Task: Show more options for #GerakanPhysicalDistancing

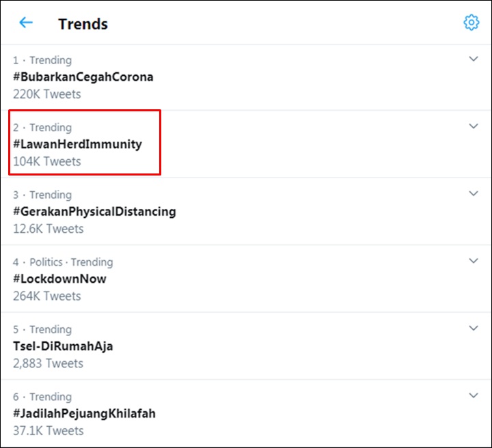Action: click(473, 194)
